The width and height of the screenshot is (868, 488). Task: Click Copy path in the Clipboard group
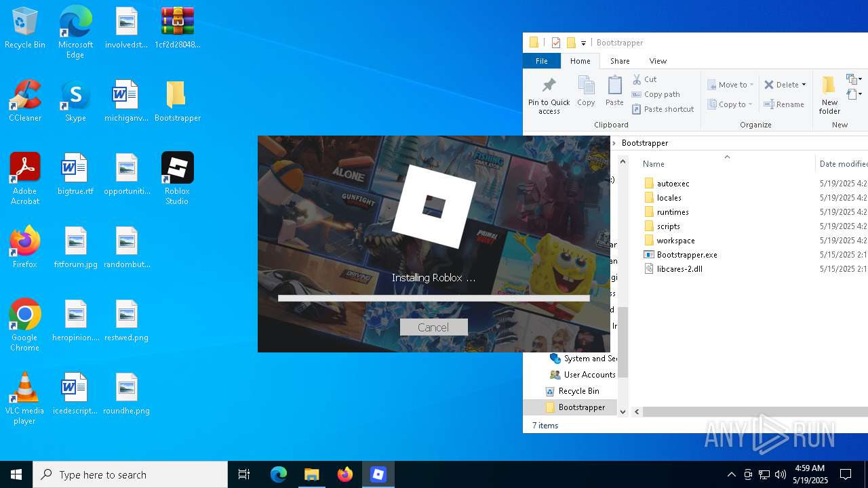coord(656,94)
